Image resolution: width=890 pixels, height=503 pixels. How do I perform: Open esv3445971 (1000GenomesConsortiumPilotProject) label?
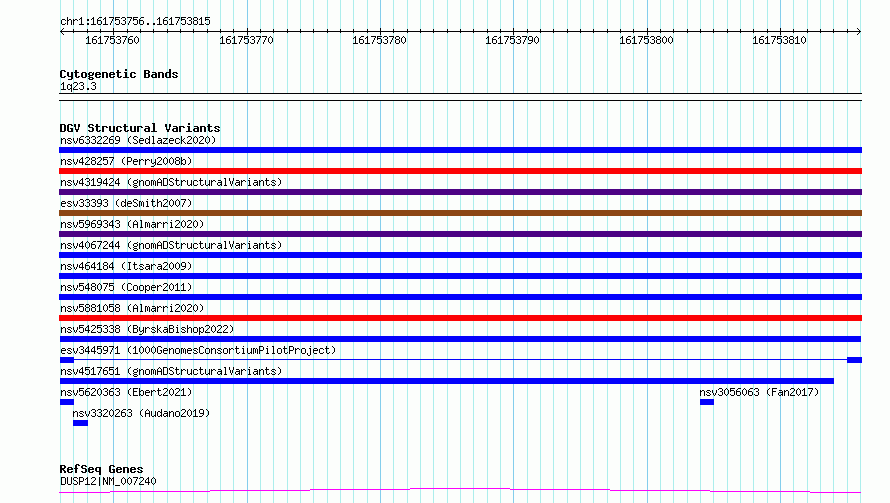click(198, 350)
